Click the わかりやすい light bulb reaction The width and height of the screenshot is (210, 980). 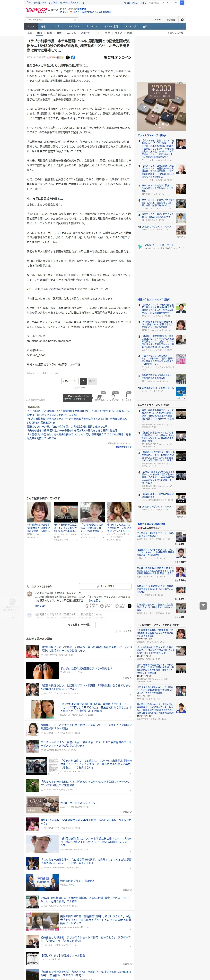tap(113, 396)
